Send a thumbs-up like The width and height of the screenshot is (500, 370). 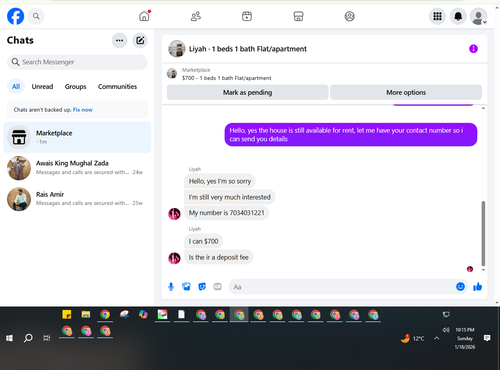pos(478,287)
